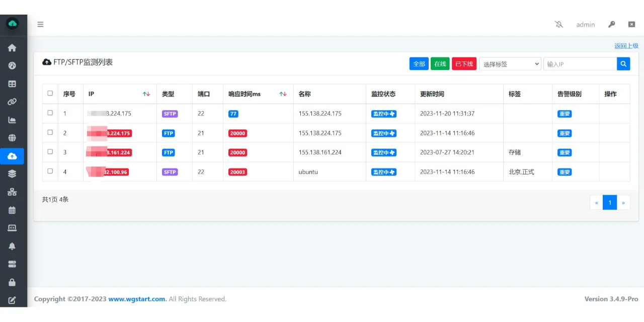This screenshot has width=644, height=322.
Task: Click the FTP type badge in row 3
Action: click(169, 152)
